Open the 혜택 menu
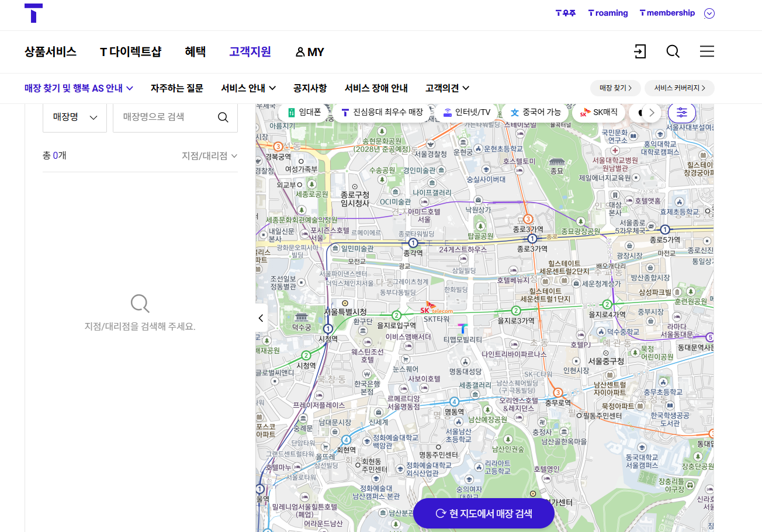The image size is (762, 532). [195, 51]
